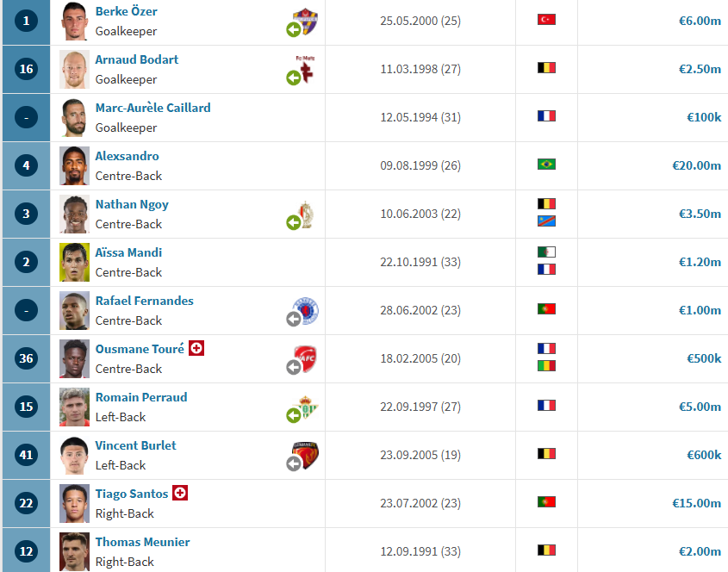This screenshot has width=728, height=572.
Task: Click the FC Metz crest beside Arnaud Bodart
Action: tap(306, 69)
